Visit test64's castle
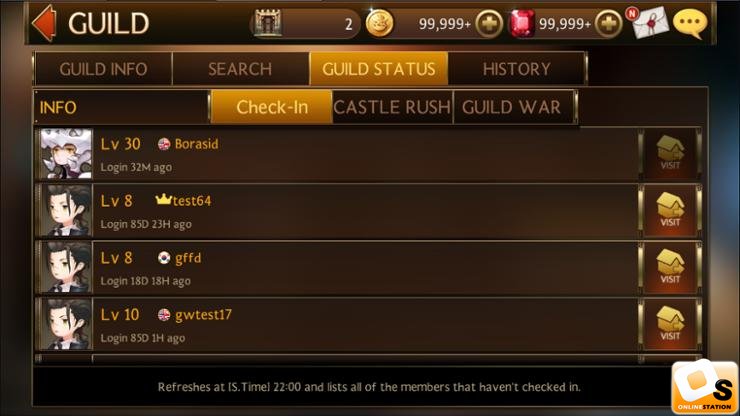The image size is (740, 416). (x=670, y=211)
